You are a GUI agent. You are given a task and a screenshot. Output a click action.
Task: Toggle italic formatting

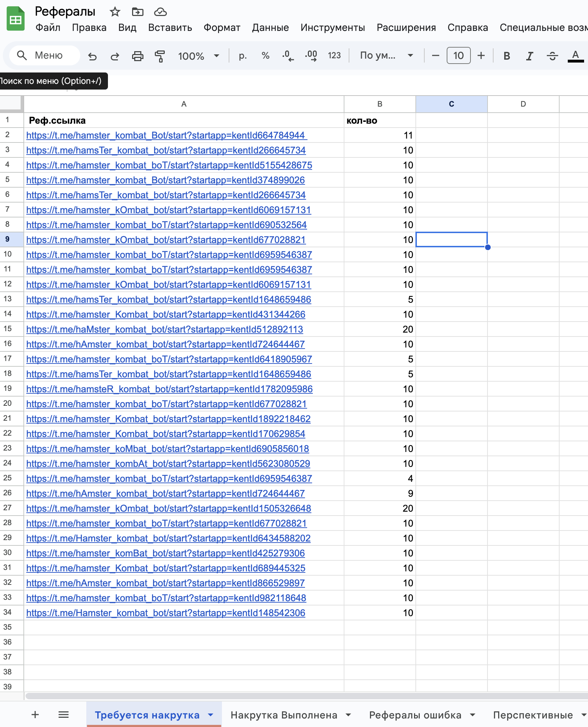click(529, 56)
